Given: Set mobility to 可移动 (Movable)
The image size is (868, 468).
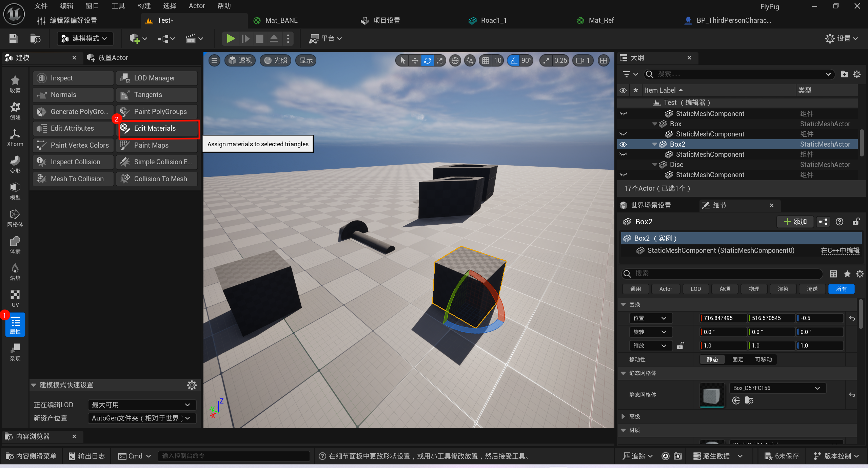Looking at the screenshot, I should [763, 359].
